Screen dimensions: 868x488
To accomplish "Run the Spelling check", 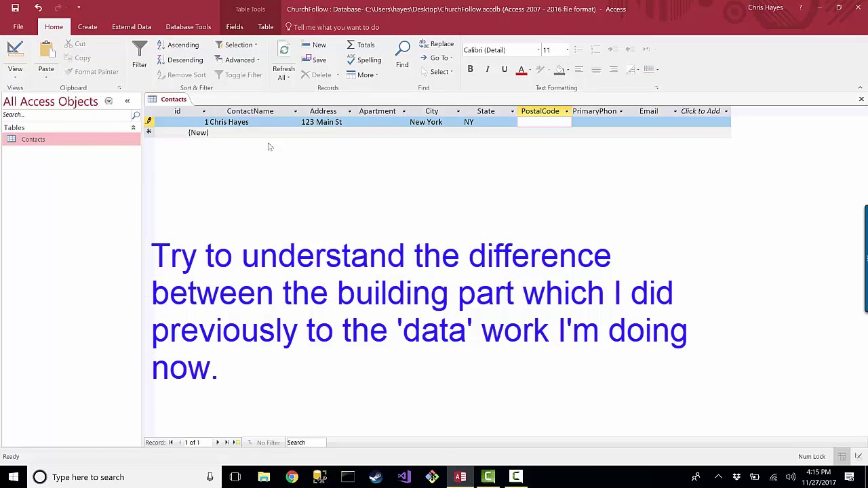I will 364,60.
